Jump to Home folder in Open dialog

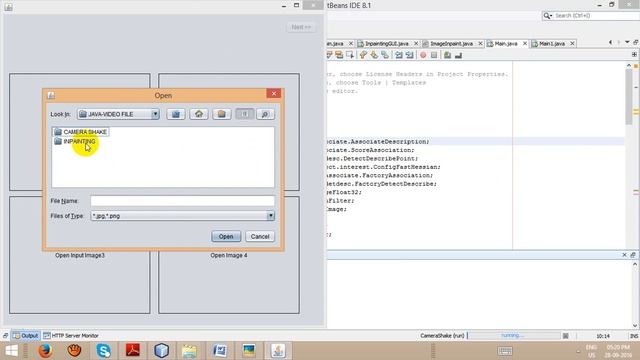click(199, 114)
